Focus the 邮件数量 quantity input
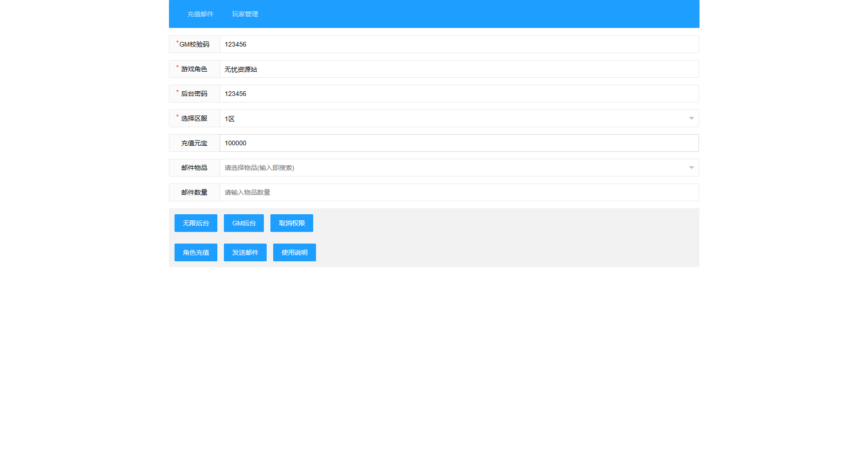 [x=459, y=192]
